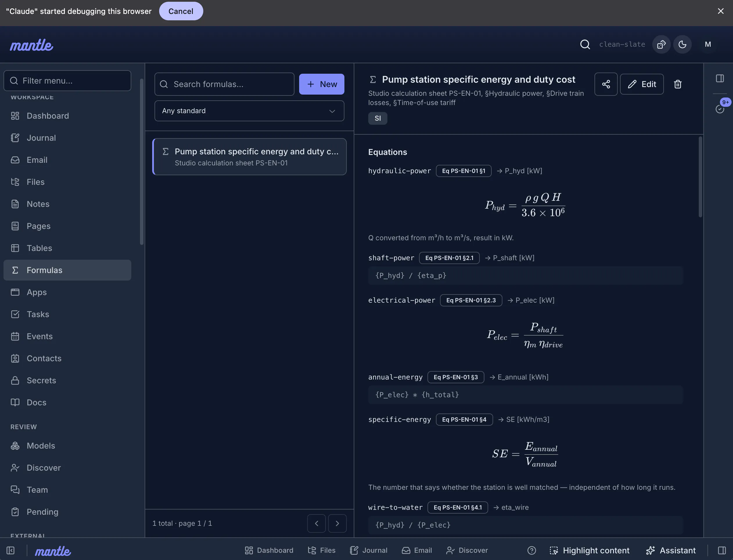
Task: Open Email from the bottom bar
Action: pos(417,550)
